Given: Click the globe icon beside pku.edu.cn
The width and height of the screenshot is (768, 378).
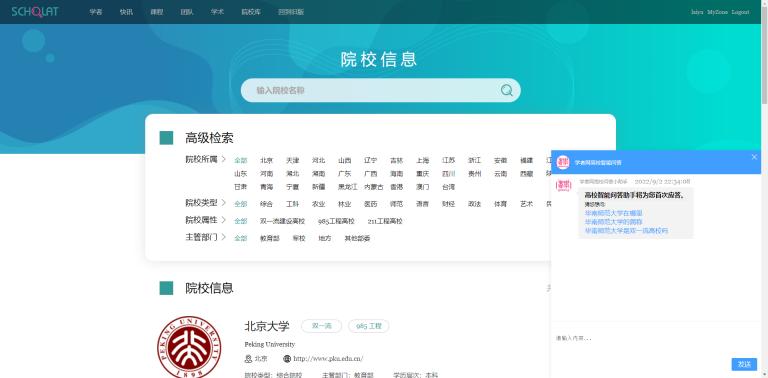Looking at the screenshot, I should (288, 359).
